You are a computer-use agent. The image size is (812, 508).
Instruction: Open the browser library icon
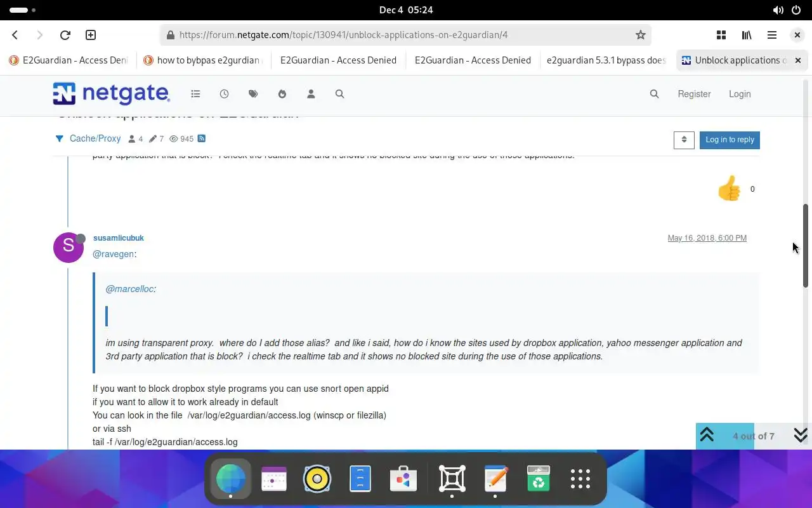tap(747, 35)
